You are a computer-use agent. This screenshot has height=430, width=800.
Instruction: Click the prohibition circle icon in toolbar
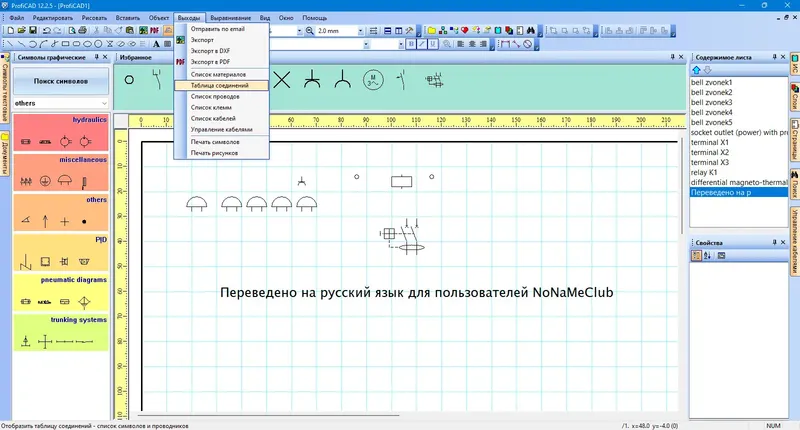528,44
